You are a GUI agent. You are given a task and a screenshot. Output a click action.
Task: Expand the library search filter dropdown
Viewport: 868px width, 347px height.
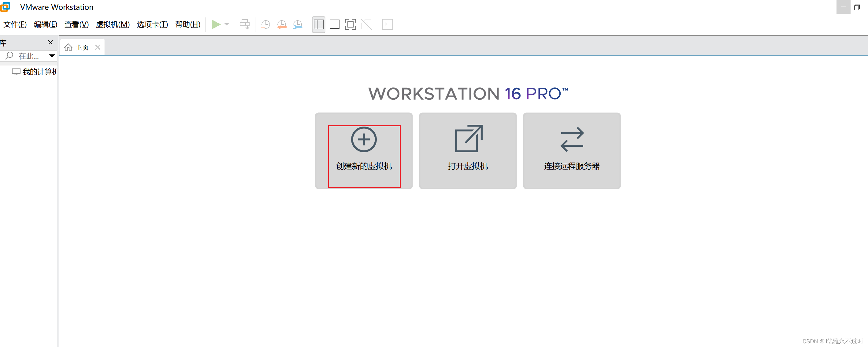(52, 56)
